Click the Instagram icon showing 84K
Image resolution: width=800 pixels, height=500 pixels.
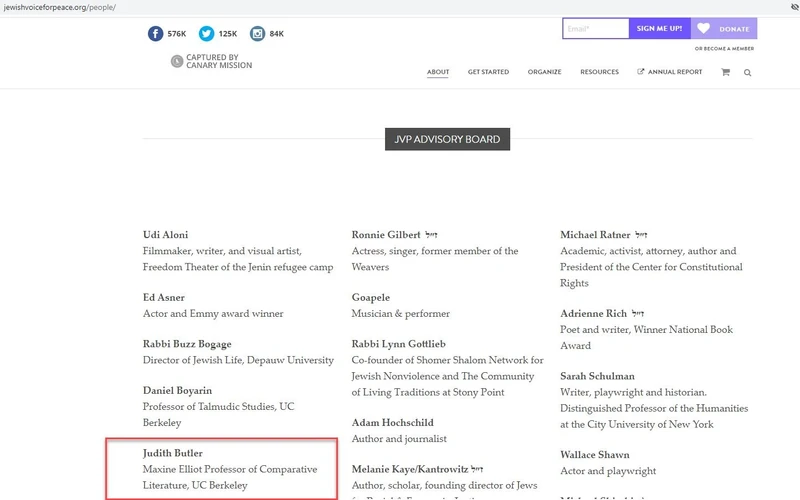[x=257, y=33]
